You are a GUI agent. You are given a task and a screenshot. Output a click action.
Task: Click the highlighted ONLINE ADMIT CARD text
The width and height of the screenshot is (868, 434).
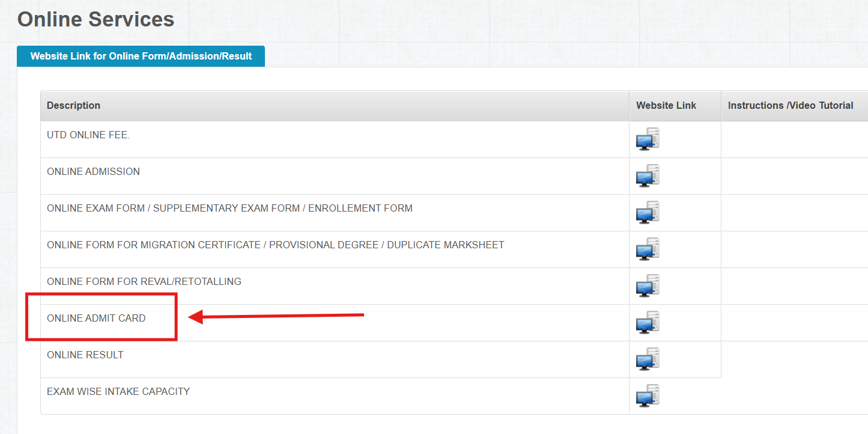click(x=96, y=319)
